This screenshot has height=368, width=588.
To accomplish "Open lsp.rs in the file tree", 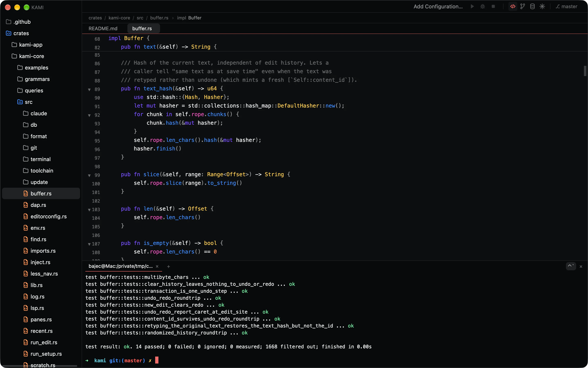I will (41, 308).
